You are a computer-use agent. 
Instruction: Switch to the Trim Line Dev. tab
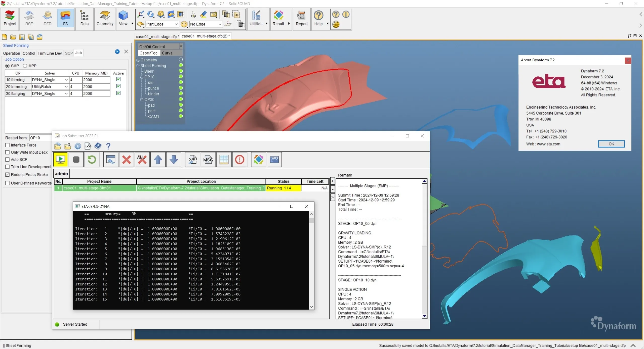pos(50,53)
